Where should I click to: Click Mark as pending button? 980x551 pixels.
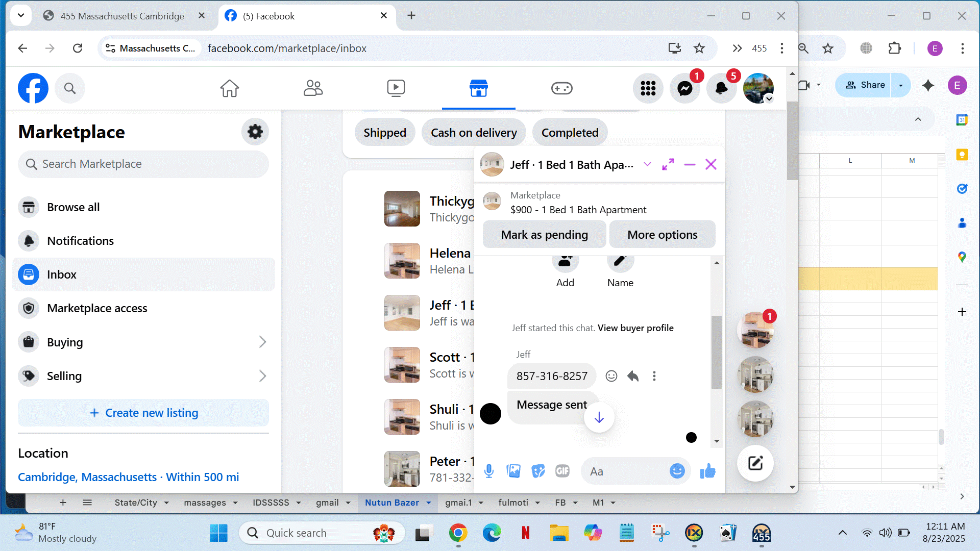[544, 235]
